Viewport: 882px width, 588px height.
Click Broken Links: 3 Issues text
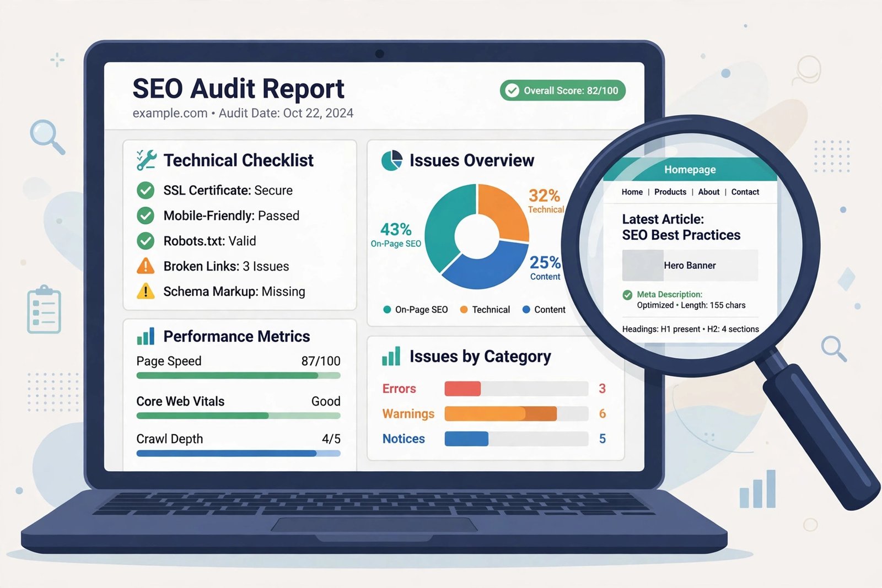tap(226, 266)
